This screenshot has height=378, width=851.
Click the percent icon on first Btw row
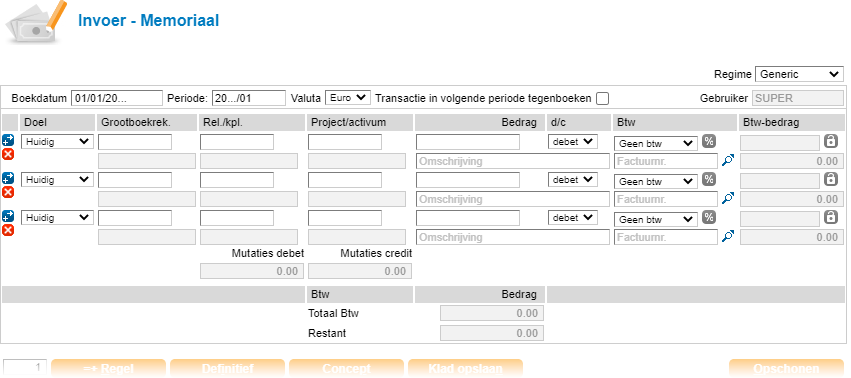pyautogui.click(x=708, y=141)
